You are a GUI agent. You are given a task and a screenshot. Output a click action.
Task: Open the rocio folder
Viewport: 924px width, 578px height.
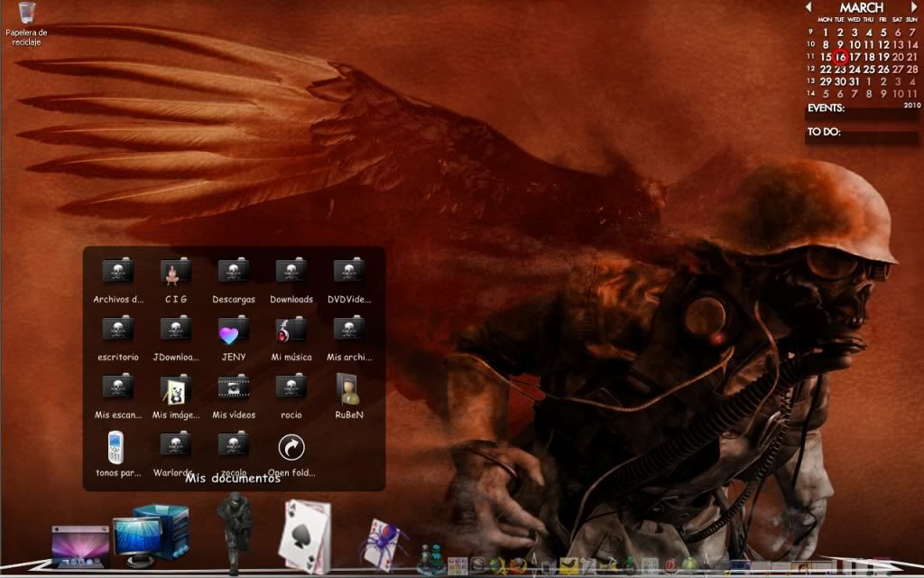click(x=291, y=396)
